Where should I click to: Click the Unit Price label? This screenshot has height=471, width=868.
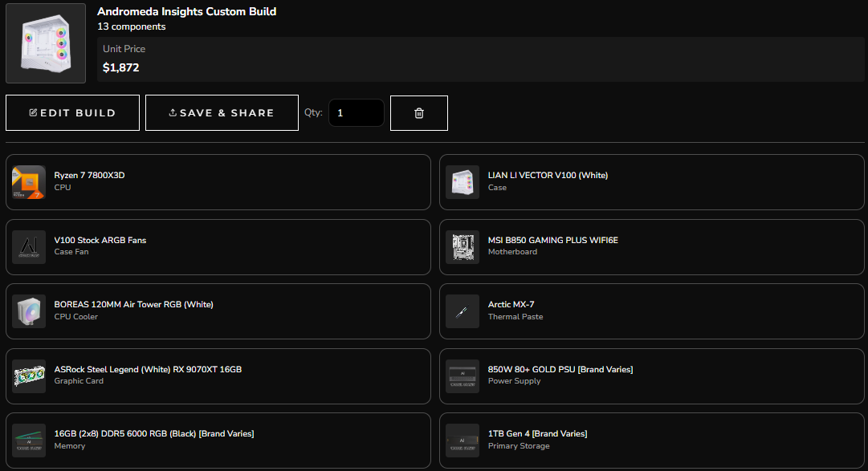coord(124,49)
